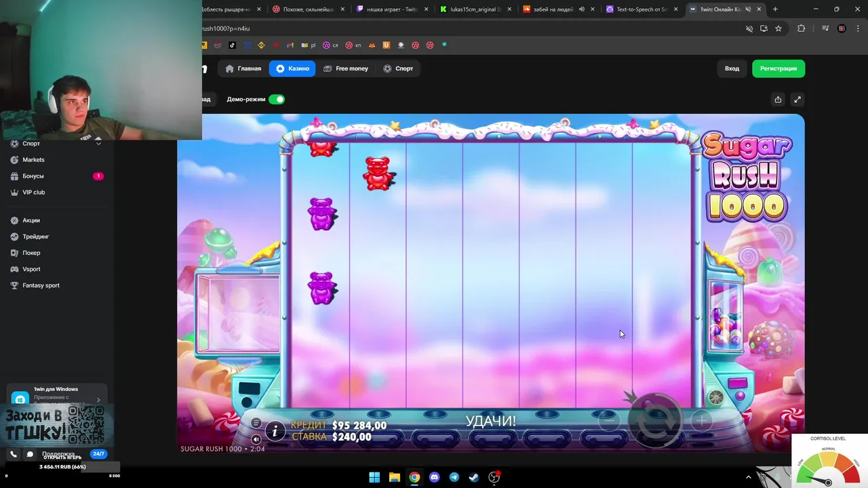868x488 pixels.
Task: Open OBS Studio from the taskbar
Action: click(x=494, y=477)
